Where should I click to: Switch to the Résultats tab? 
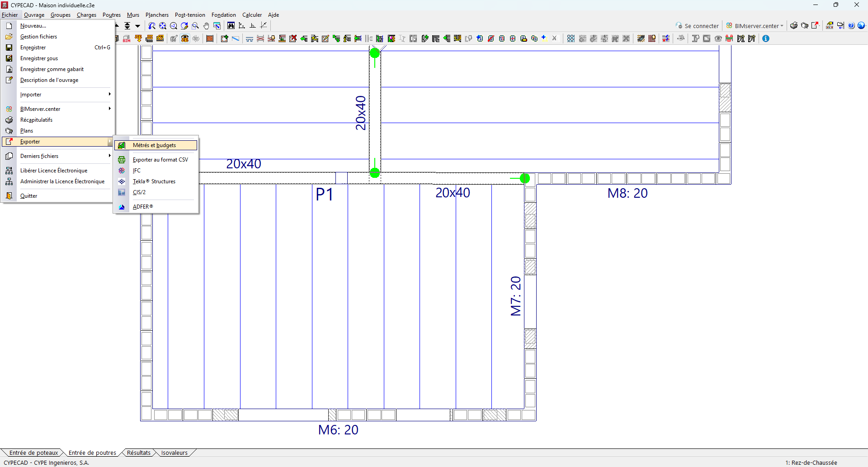point(138,453)
